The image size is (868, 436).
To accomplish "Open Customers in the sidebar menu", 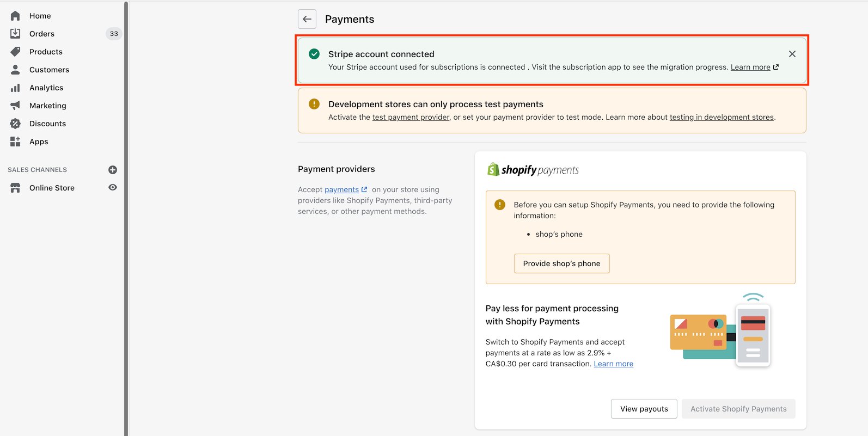I will pyautogui.click(x=49, y=70).
